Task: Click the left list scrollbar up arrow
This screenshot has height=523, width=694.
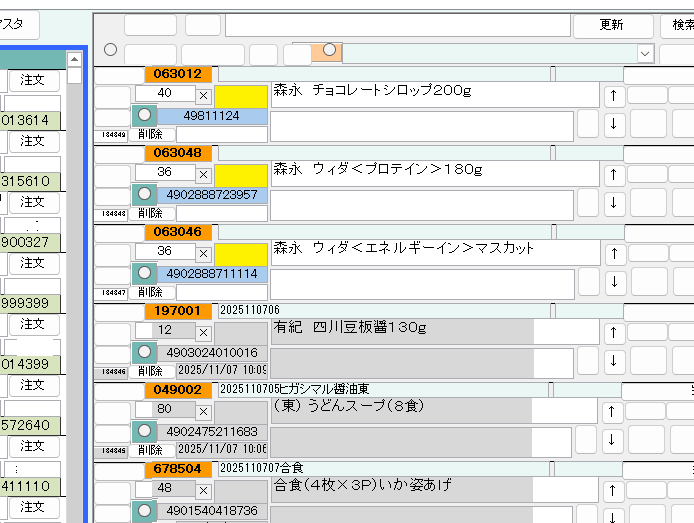Action: (74, 59)
